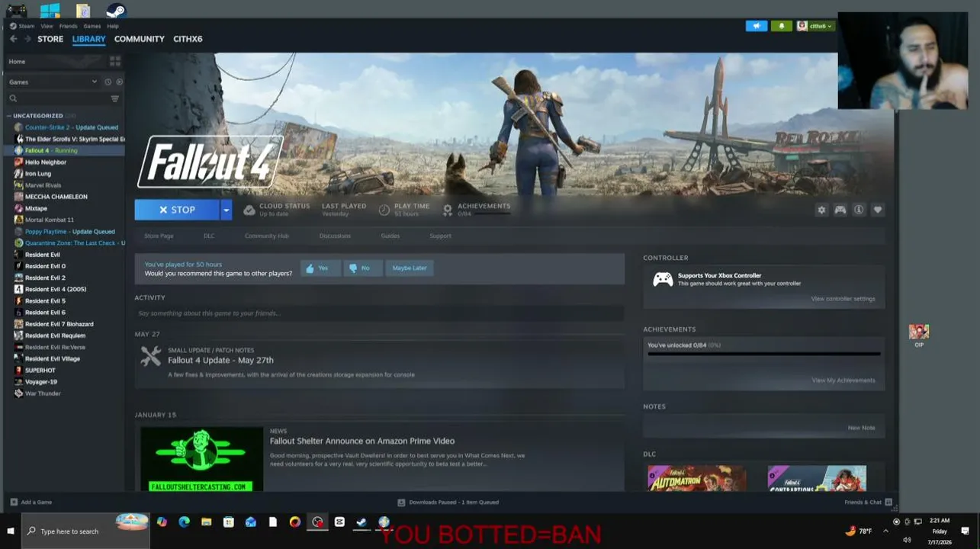
Task: Open File Explorer from taskbar
Action: [206, 522]
